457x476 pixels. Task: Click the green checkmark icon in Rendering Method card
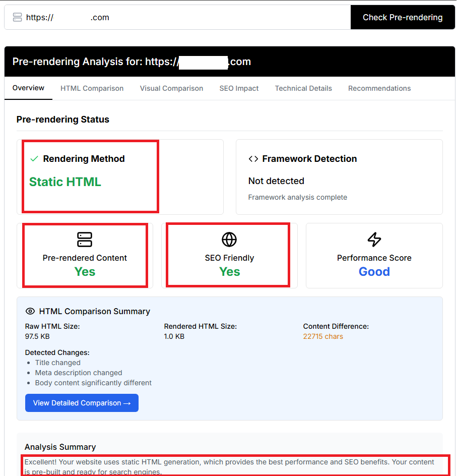click(33, 158)
